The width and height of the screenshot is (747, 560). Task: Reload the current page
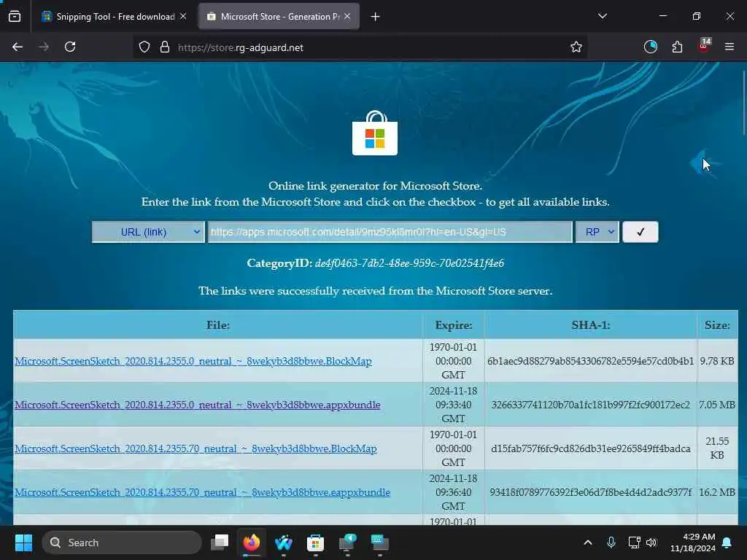pyautogui.click(x=70, y=47)
